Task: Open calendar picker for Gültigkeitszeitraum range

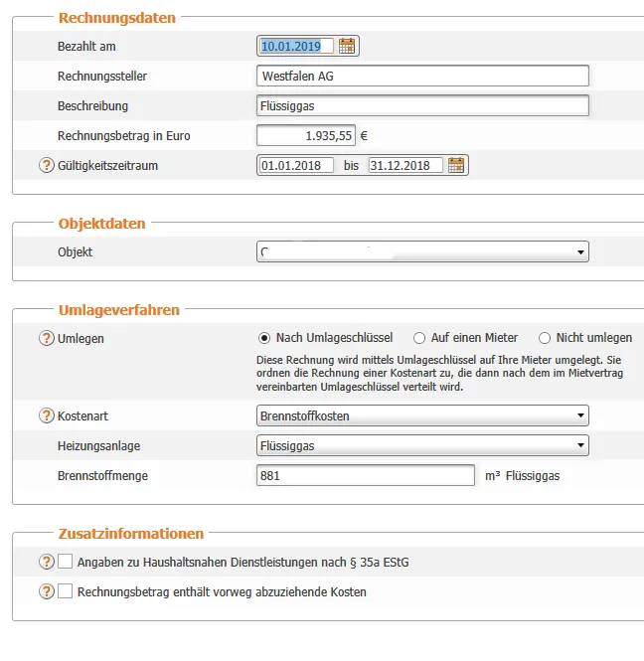Action: tap(456, 165)
